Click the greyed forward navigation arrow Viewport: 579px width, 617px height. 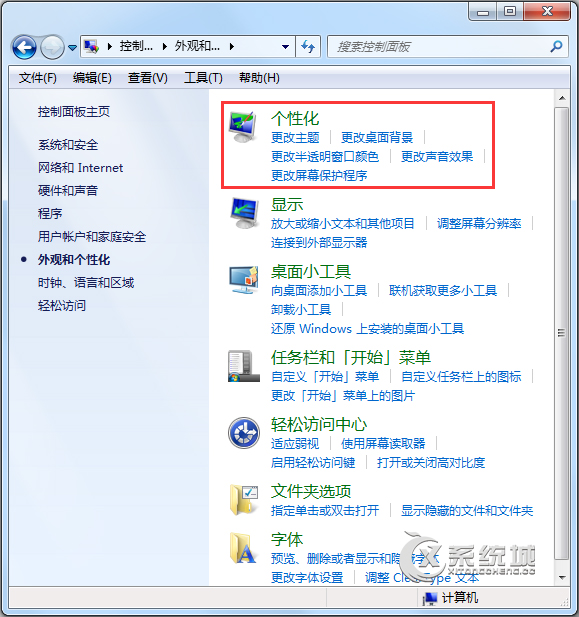pyautogui.click(x=52, y=47)
